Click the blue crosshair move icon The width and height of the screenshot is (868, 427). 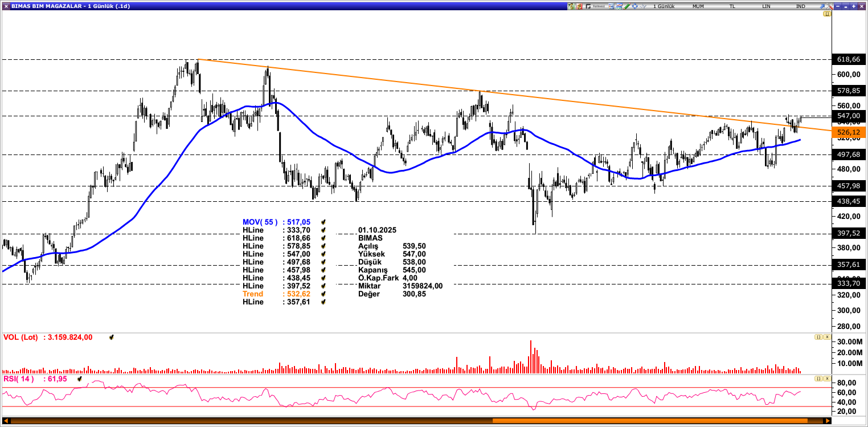(635, 6)
